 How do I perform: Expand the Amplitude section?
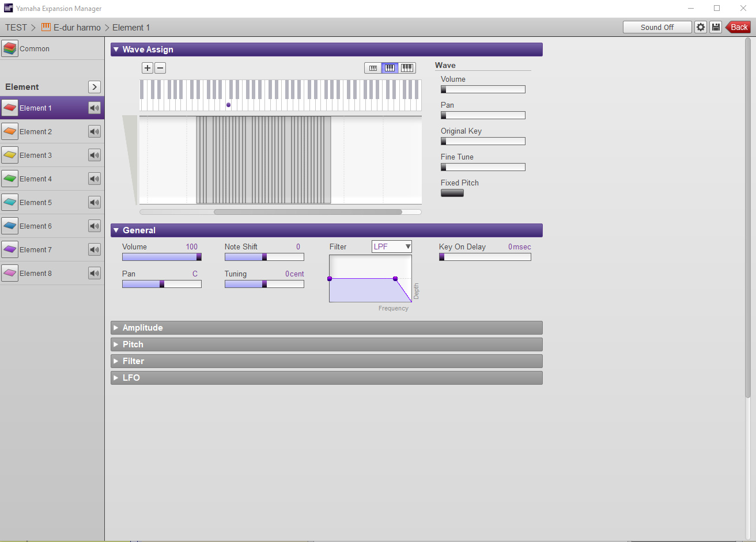[x=327, y=328]
